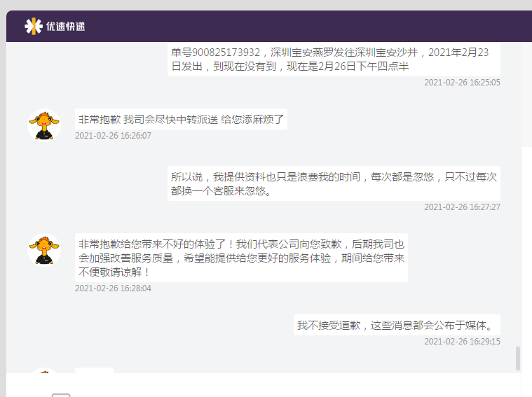Click the timestamp 2021-02-26 16:26:07
The image size is (532, 397).
click(113, 136)
